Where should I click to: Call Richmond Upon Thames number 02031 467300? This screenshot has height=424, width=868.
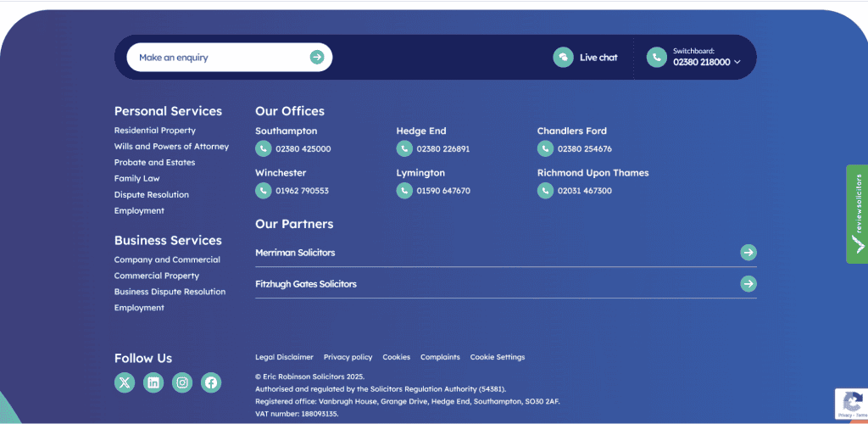click(584, 191)
